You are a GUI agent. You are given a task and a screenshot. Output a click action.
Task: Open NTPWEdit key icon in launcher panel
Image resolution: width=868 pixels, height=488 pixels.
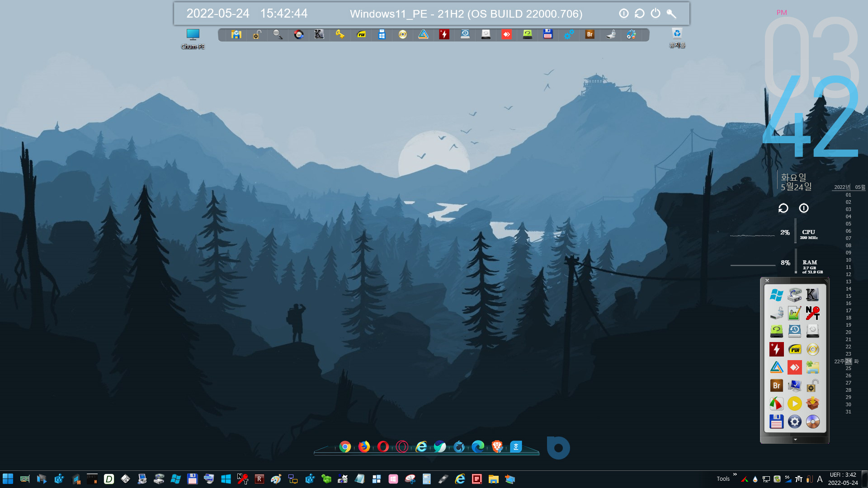click(812, 313)
